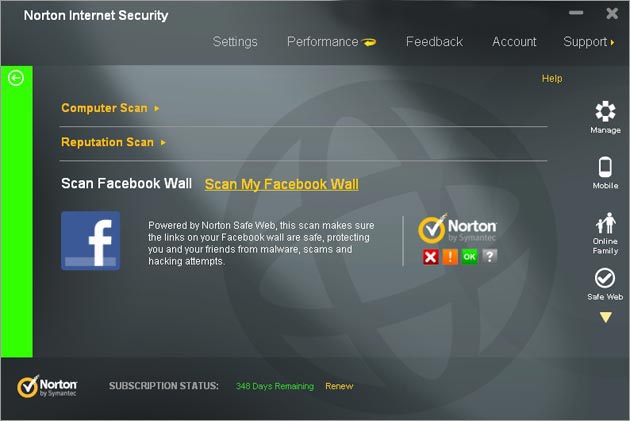Viewport: 630px width, 421px height.
Task: Click the Norton by Symantec footer logo
Action: tap(47, 386)
